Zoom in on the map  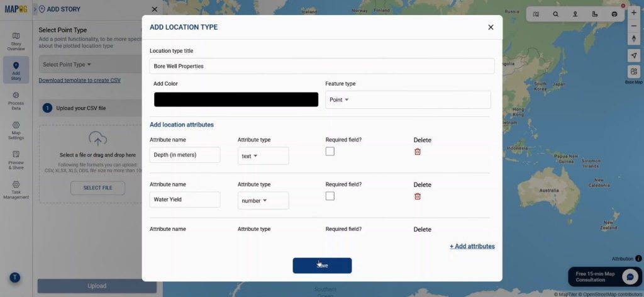(x=634, y=13)
